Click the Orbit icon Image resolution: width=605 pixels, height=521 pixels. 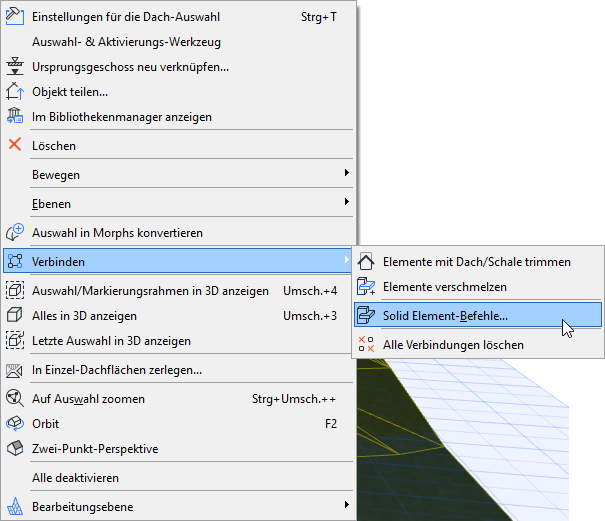[15, 424]
